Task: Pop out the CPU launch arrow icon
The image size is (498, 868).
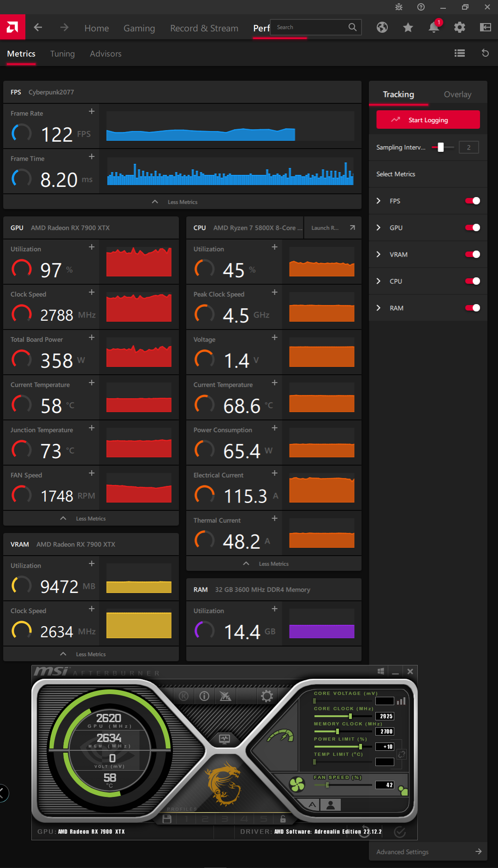Action: click(x=352, y=227)
